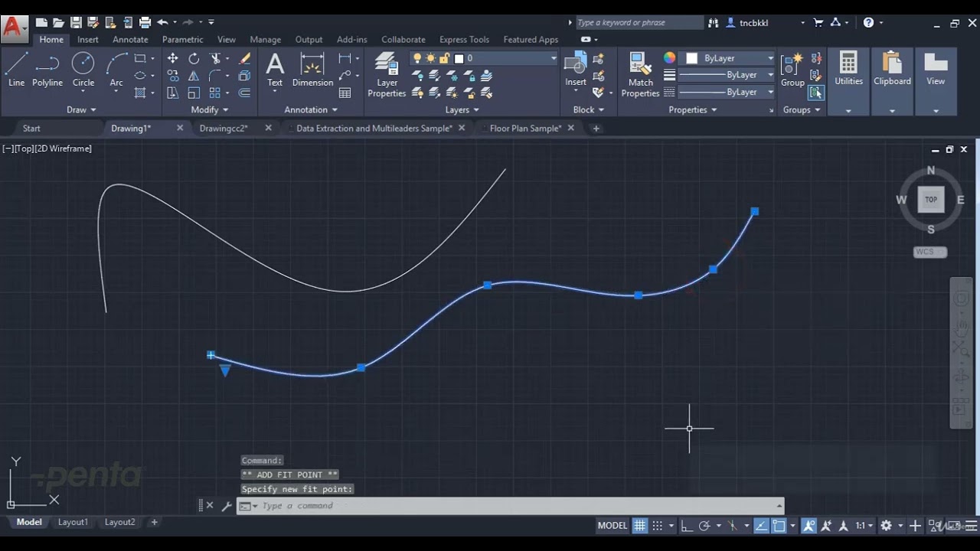Toggle polar tracking in status bar

(x=704, y=526)
